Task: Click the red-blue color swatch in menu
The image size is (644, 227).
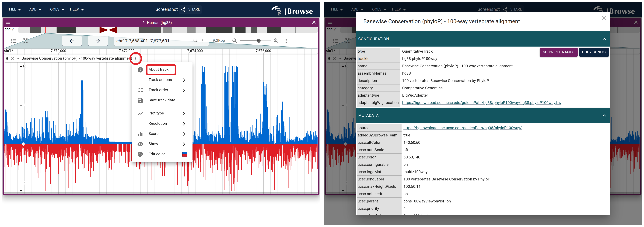Action: tap(185, 154)
